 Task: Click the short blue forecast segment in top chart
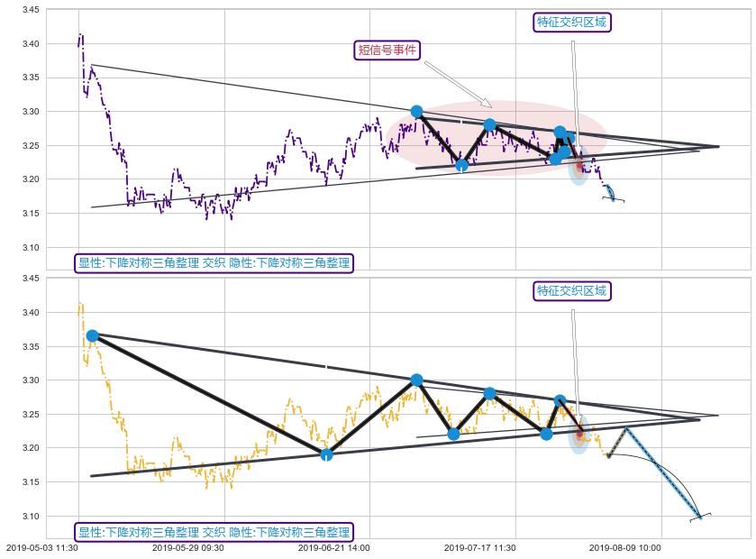coord(610,192)
